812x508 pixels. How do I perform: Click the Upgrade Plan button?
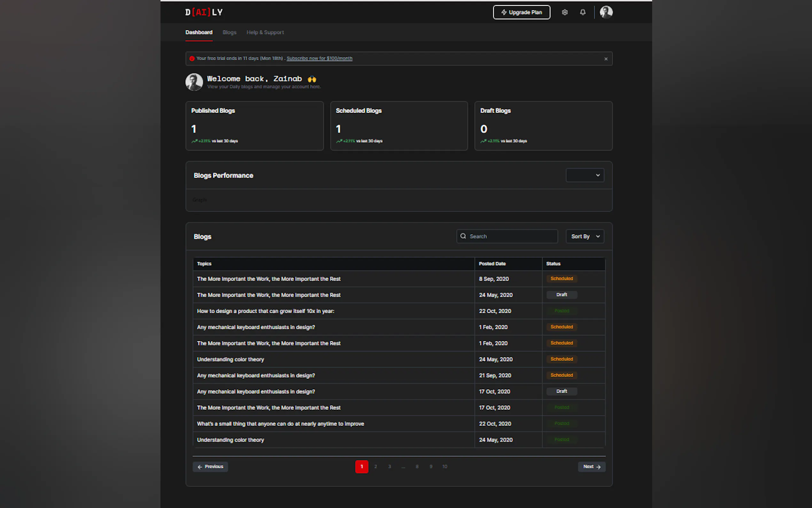click(521, 12)
